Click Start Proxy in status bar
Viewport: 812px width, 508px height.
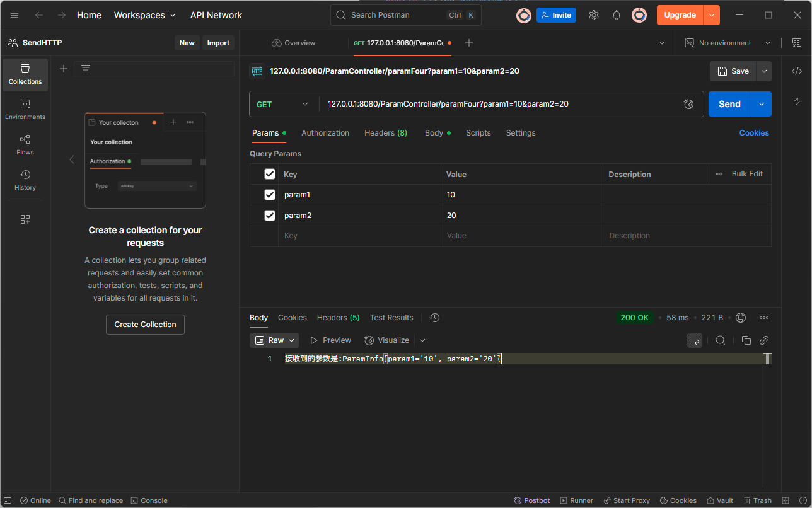(626, 500)
